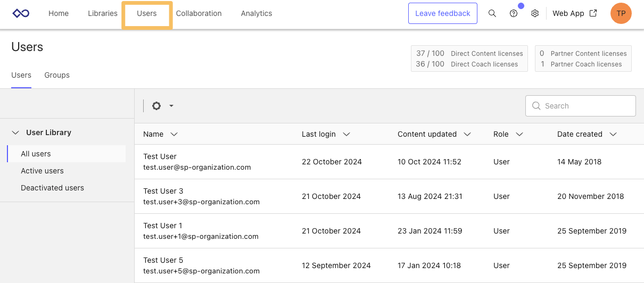
Task: Sort by Last login column chevron
Action: pyautogui.click(x=346, y=134)
